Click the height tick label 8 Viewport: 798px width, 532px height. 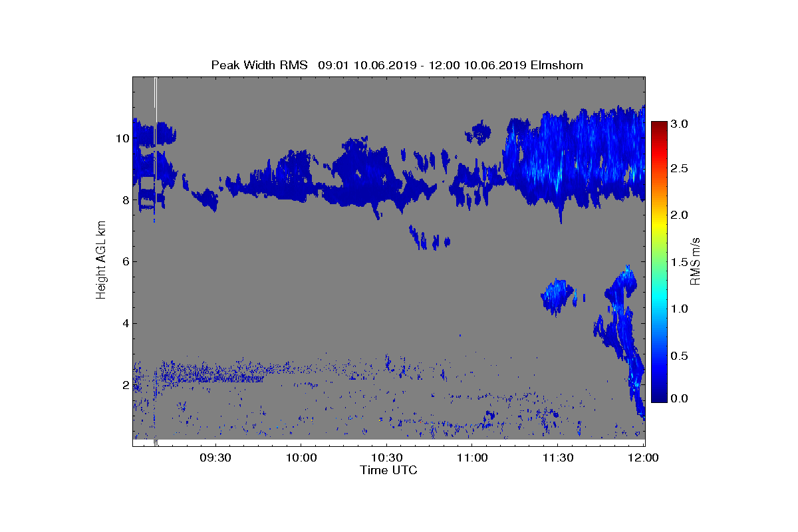124,199
